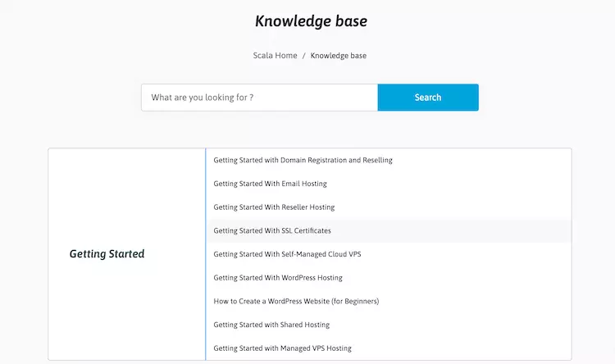Open Getting Started with Managed VPS Hosting

click(282, 348)
